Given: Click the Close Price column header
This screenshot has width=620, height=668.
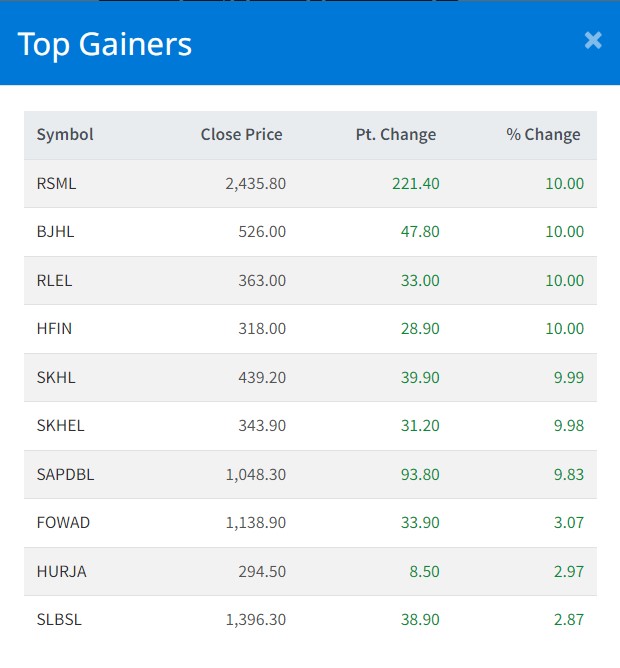Looking at the screenshot, I should tap(241, 135).
